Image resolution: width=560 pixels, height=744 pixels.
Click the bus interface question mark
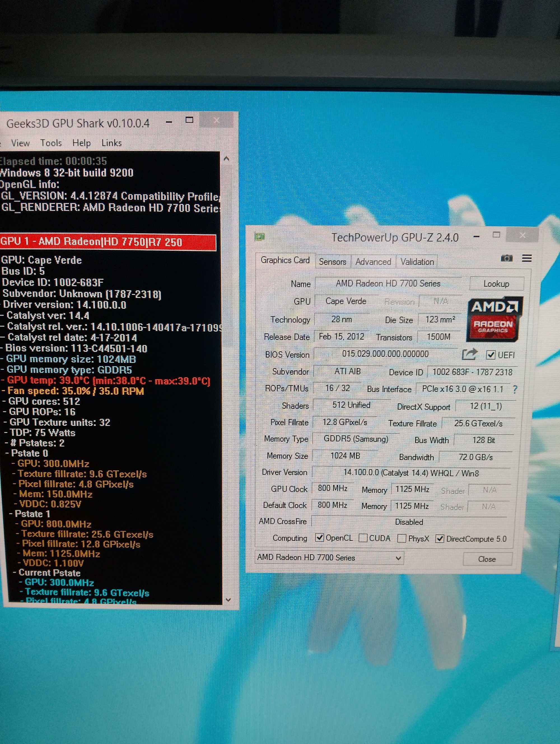point(515,389)
